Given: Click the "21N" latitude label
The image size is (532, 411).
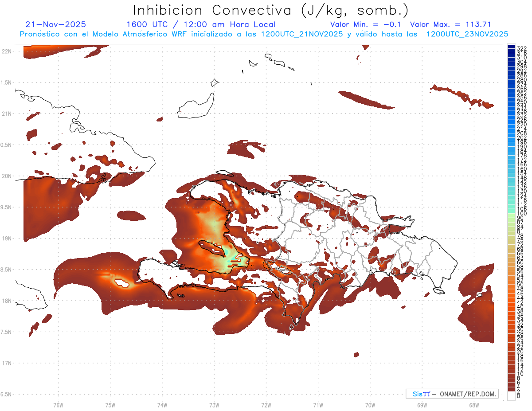Looking at the screenshot, I should point(6,114).
